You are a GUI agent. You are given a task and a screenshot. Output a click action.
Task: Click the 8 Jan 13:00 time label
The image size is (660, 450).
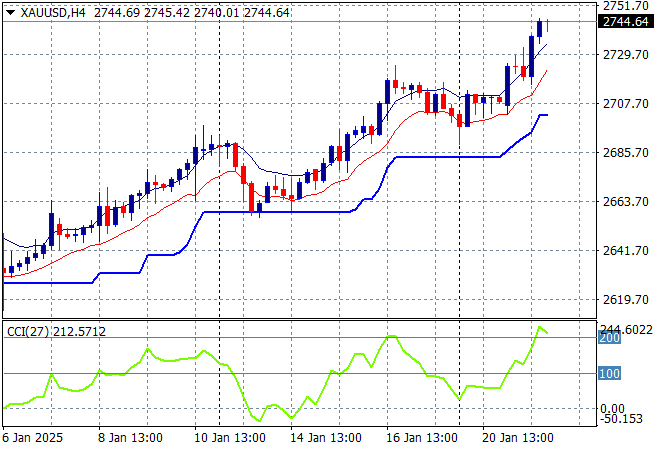pyautogui.click(x=130, y=438)
